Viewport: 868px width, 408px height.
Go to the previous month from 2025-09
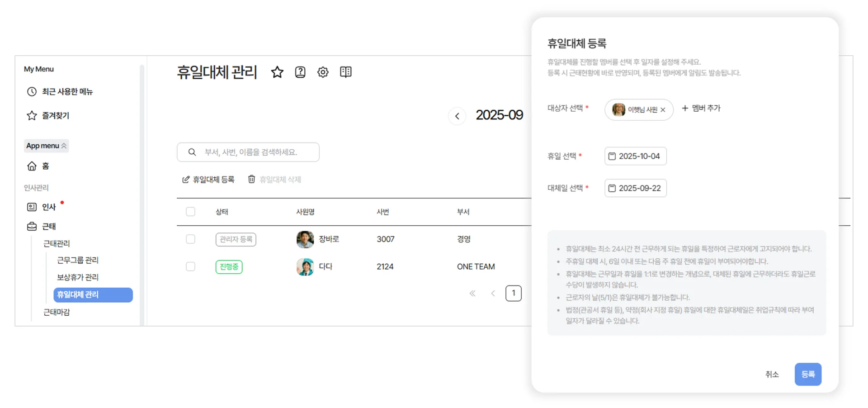[457, 116]
